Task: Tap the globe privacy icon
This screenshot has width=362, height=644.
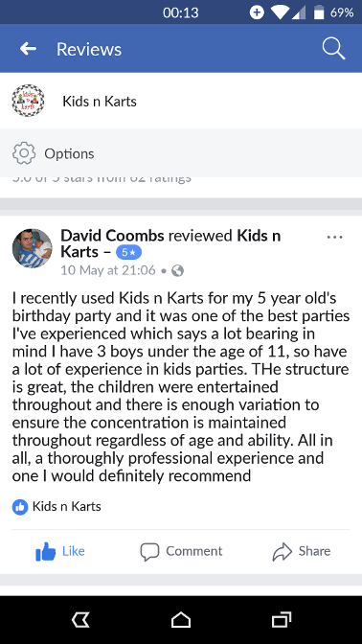Action: (177, 270)
